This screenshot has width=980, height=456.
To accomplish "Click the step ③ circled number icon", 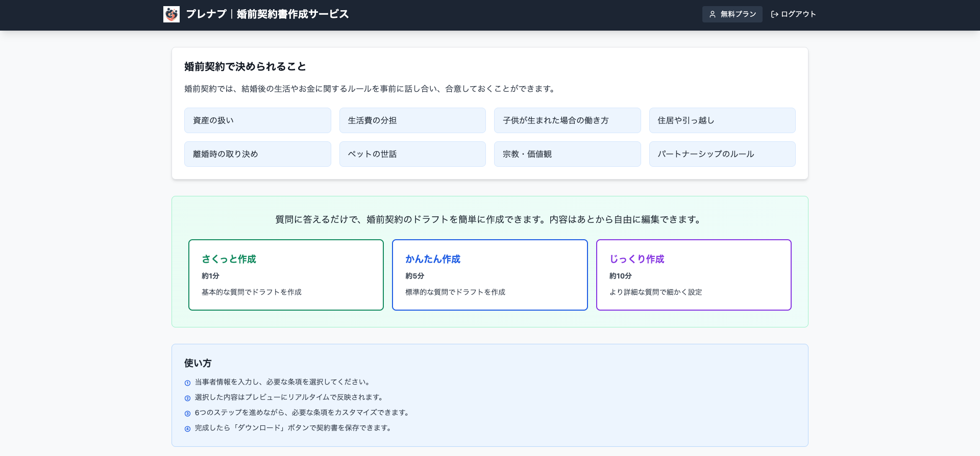I will click(187, 414).
